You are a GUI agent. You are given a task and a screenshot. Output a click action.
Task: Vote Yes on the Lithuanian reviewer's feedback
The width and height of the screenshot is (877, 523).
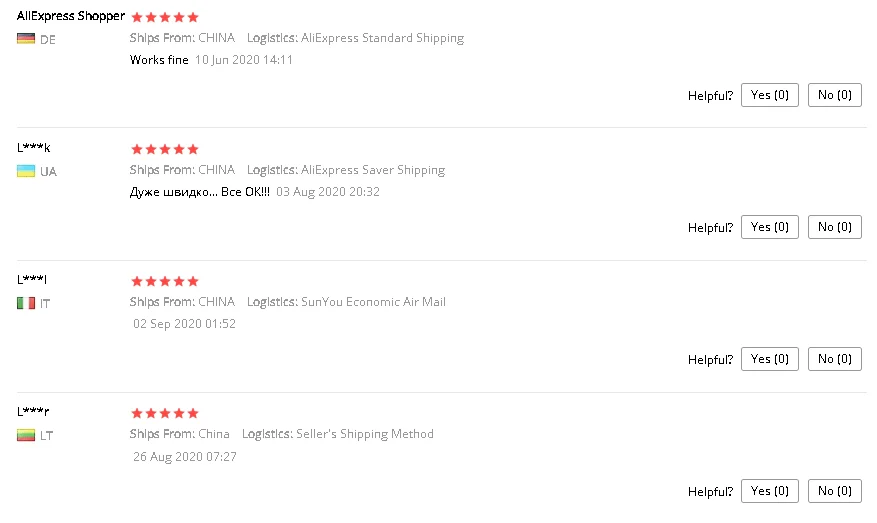click(770, 491)
